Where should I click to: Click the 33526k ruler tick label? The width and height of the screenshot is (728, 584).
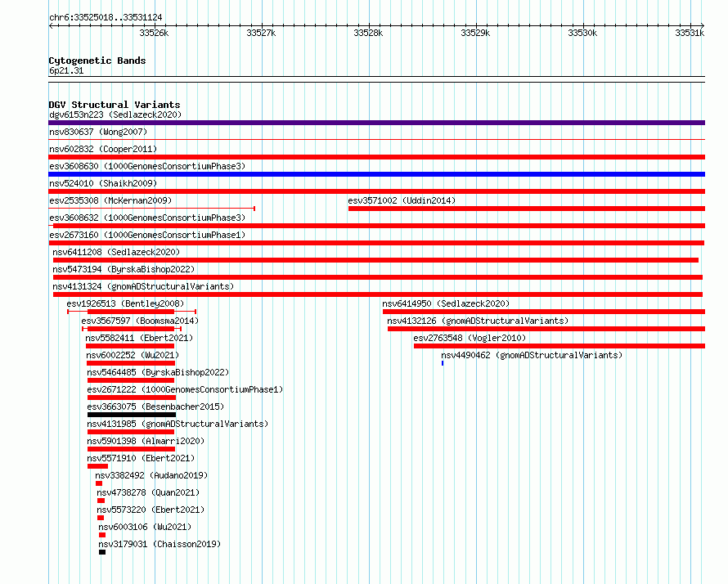tap(154, 33)
